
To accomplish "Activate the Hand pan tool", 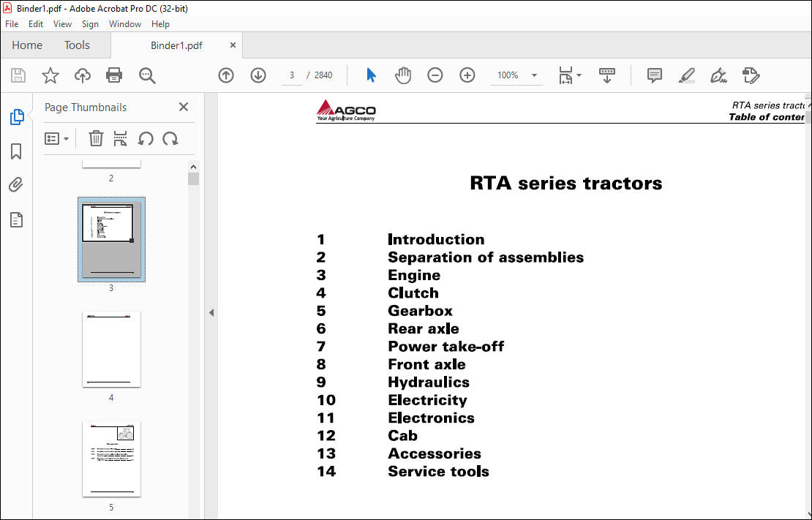I will click(x=403, y=75).
